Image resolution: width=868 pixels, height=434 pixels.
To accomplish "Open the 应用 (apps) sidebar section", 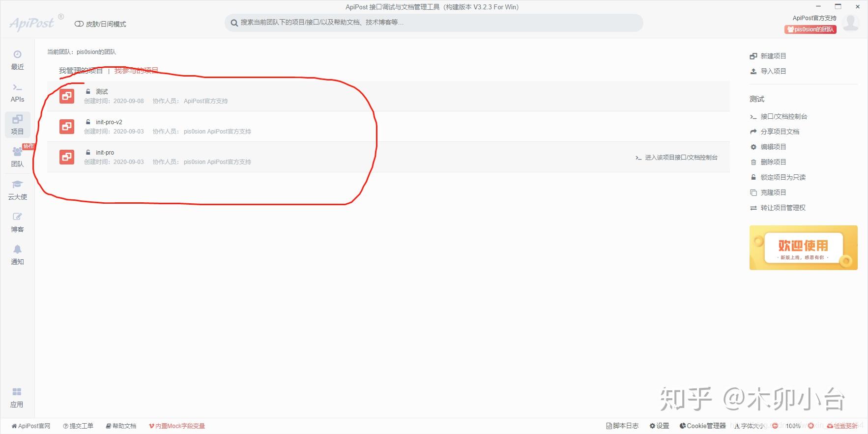I will coord(17,398).
